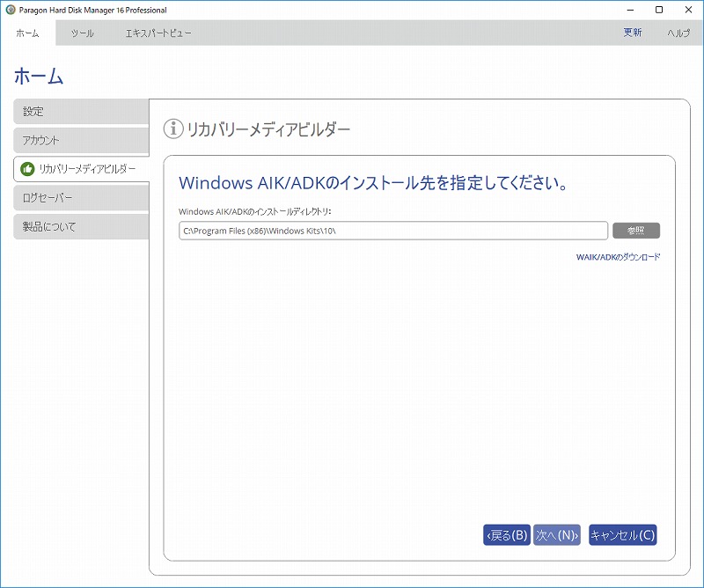This screenshot has width=704, height=588.
Task: Open the ツール tab
Action: coord(82,33)
